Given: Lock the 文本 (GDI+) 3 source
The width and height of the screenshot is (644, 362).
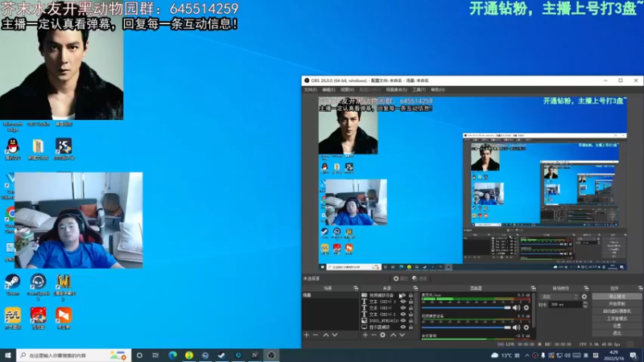Looking at the screenshot, I should pyautogui.click(x=411, y=302).
